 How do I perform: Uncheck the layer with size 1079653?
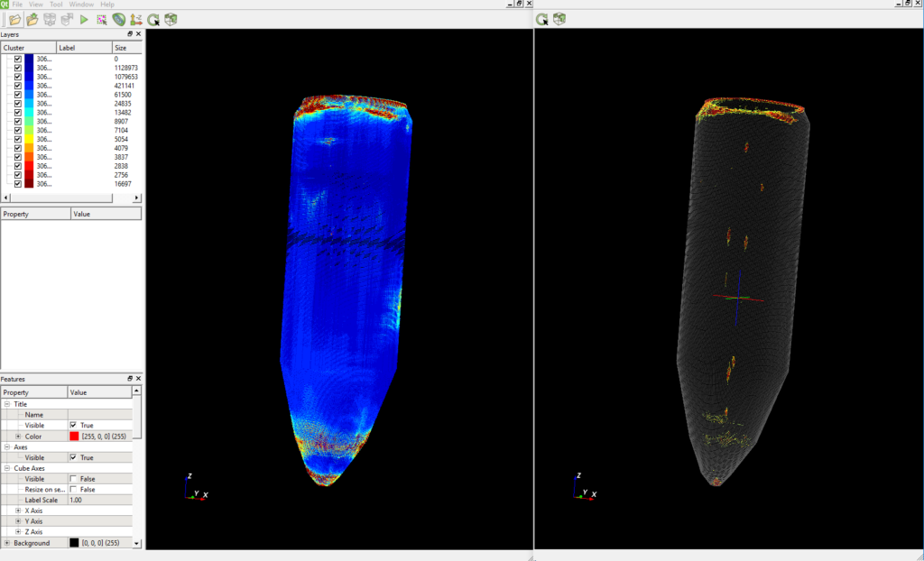point(18,77)
